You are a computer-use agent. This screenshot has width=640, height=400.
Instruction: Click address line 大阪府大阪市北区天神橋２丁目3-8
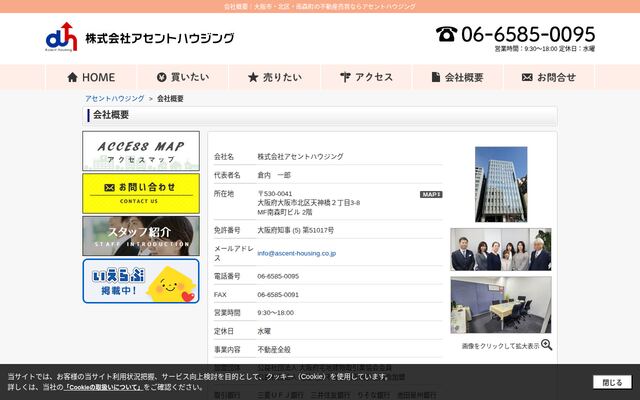(309, 203)
